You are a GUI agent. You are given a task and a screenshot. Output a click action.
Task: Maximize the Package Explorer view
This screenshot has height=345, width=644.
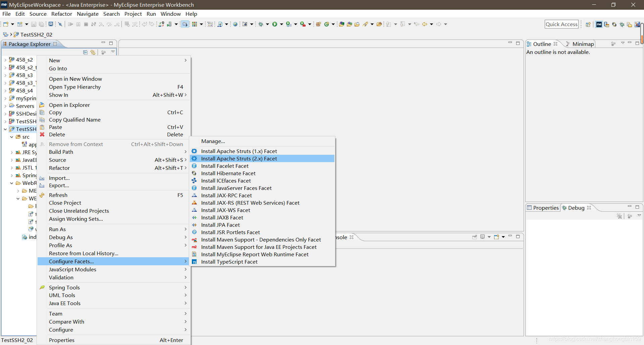click(111, 43)
